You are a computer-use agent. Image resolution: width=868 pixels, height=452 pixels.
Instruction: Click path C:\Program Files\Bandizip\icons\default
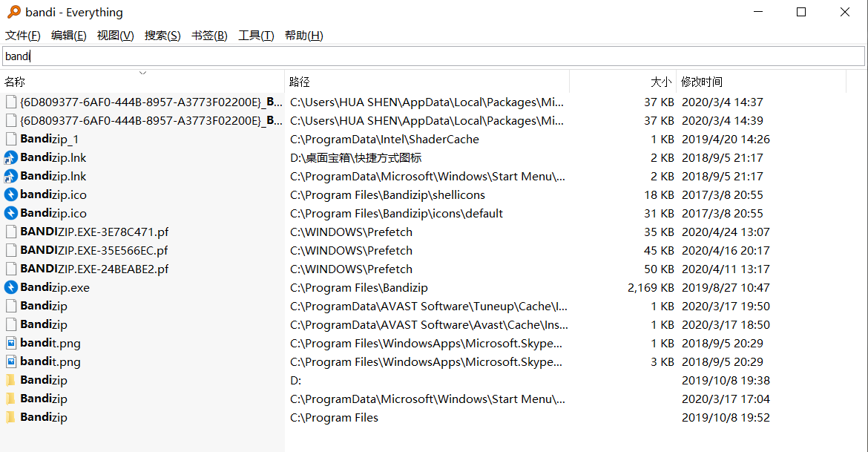click(396, 213)
